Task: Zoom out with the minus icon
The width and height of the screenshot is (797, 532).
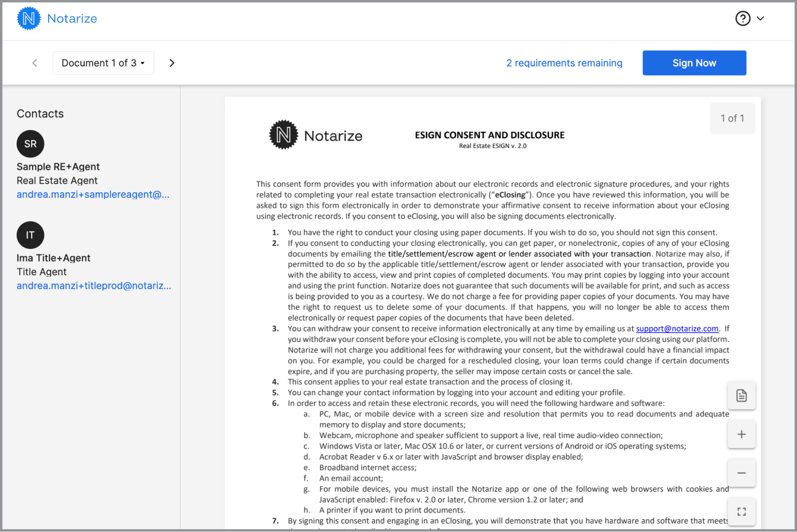Action: coord(741,473)
